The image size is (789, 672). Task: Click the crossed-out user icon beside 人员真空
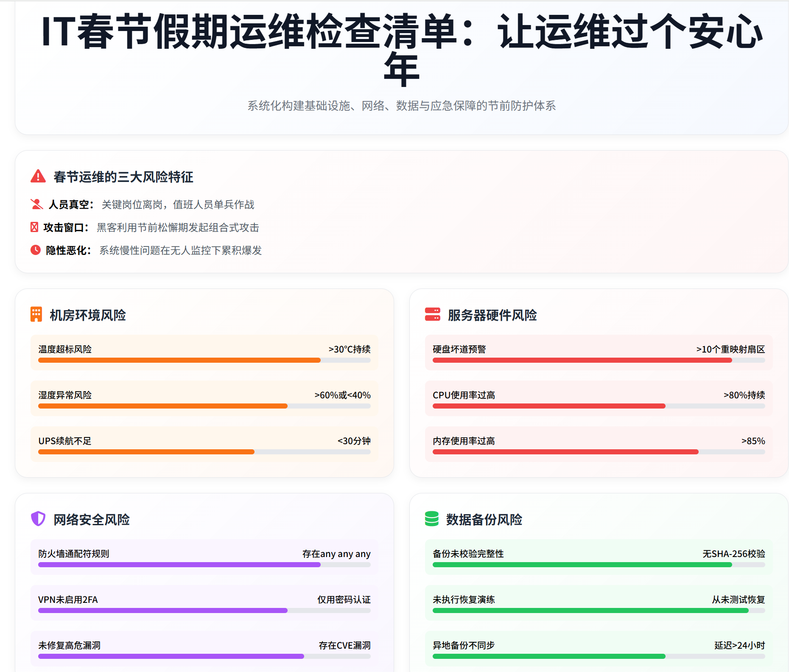[37, 204]
